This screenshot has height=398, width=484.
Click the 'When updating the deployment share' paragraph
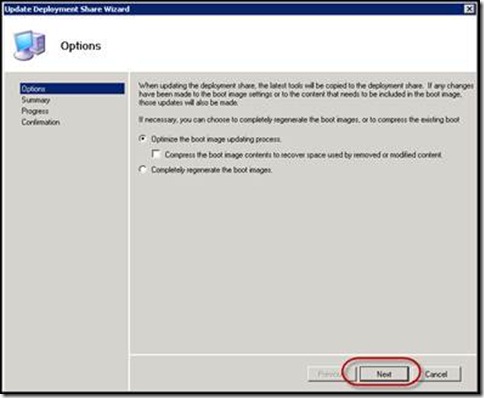(x=306, y=94)
